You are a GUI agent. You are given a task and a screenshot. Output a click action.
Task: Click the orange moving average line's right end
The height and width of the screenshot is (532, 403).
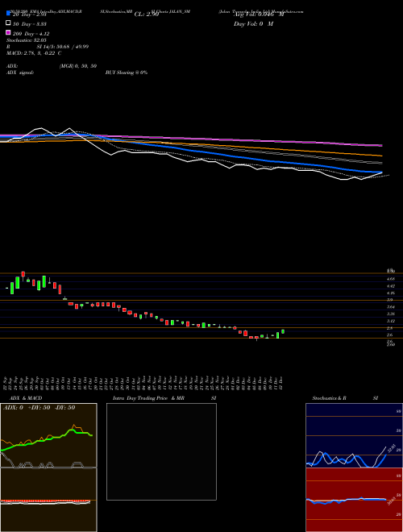(380, 156)
